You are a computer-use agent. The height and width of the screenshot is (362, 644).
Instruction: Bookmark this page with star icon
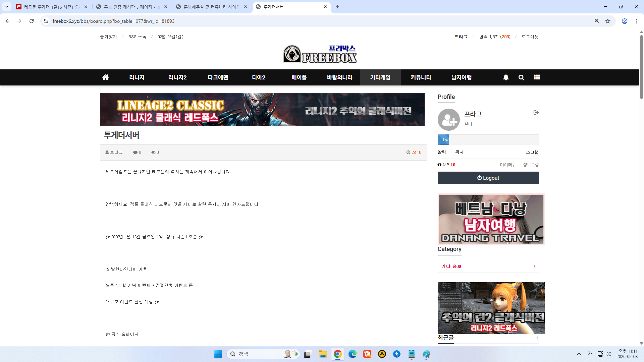(608, 21)
